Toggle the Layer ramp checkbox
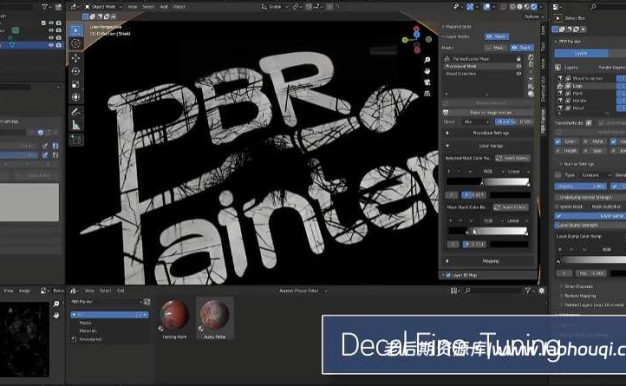Image resolution: width=626 pixels, height=386 pixels. [559, 216]
